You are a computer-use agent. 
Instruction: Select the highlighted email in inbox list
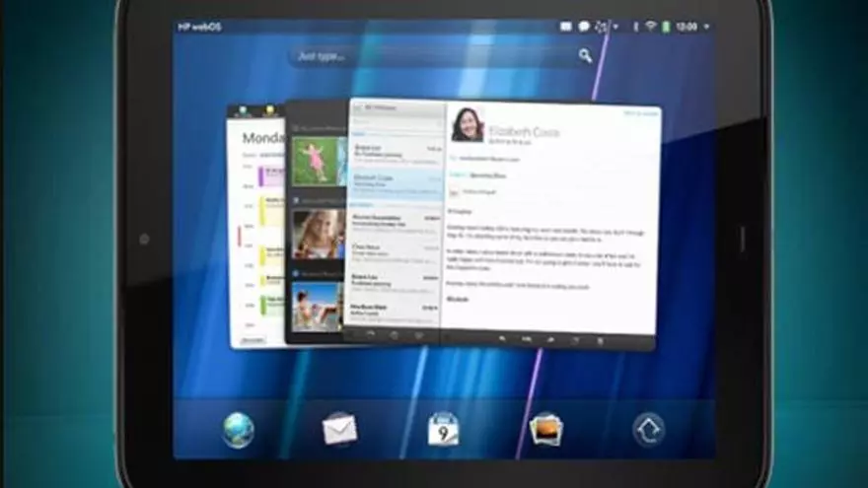(x=395, y=181)
